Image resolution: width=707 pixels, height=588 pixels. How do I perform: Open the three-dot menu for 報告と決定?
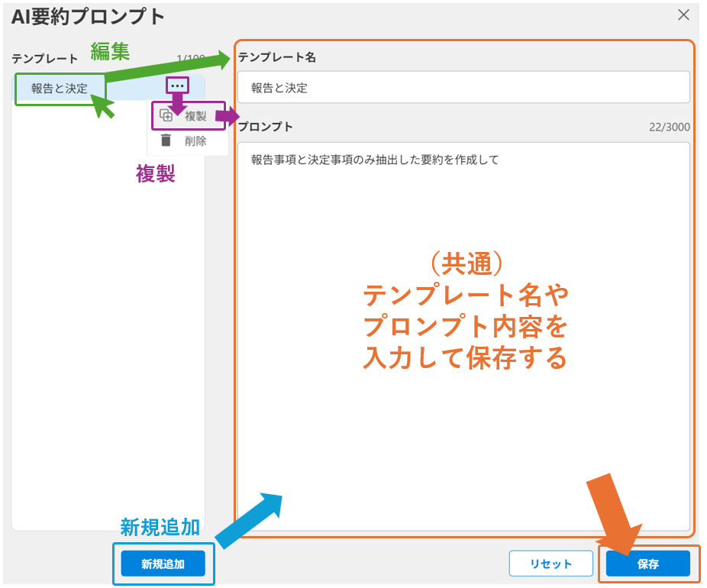177,86
